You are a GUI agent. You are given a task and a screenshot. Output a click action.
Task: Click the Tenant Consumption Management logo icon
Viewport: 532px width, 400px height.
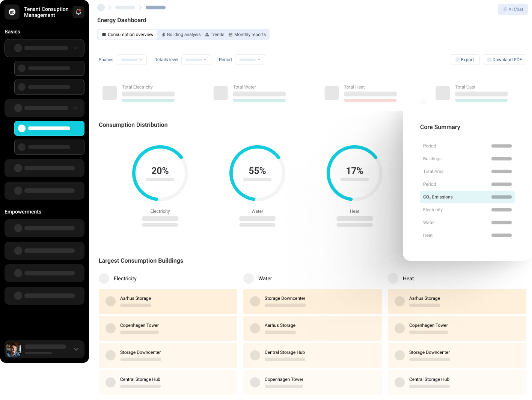coord(12,12)
